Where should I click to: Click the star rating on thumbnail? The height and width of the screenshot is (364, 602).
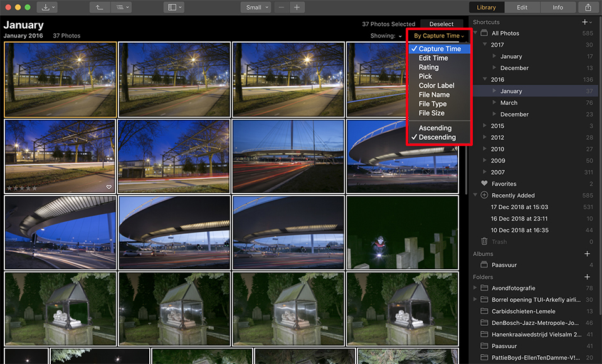pos(22,188)
